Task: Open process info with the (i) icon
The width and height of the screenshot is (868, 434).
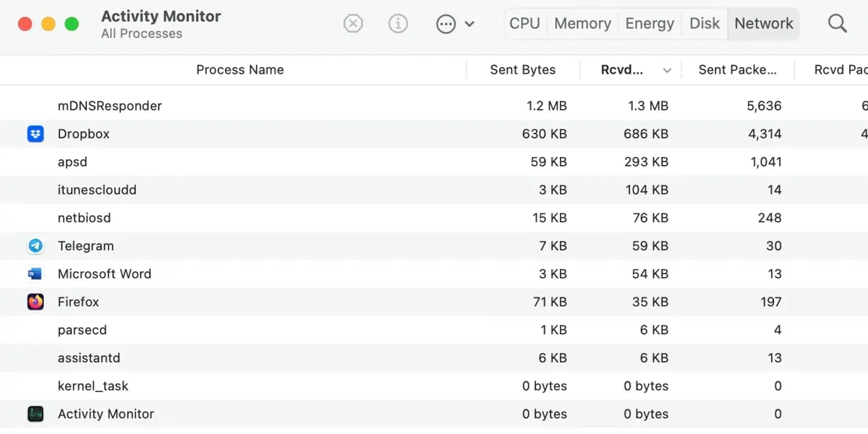Action: click(x=399, y=23)
